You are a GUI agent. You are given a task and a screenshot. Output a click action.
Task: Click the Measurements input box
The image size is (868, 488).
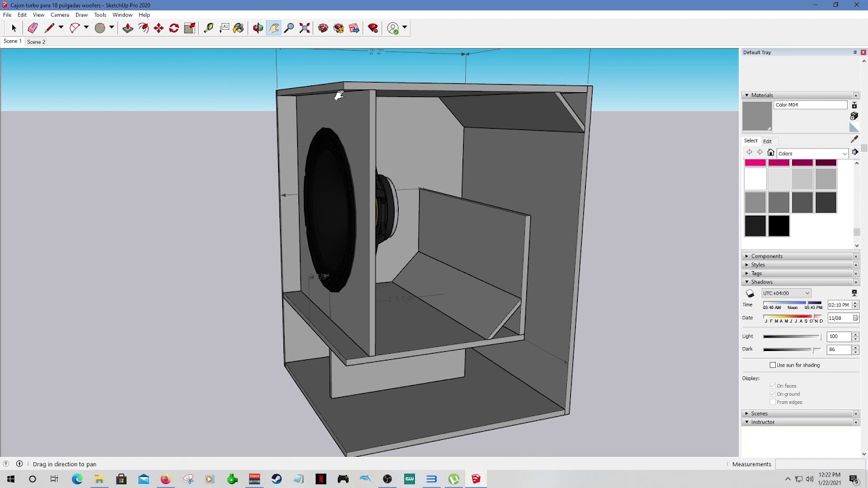pyautogui.click(x=818, y=464)
